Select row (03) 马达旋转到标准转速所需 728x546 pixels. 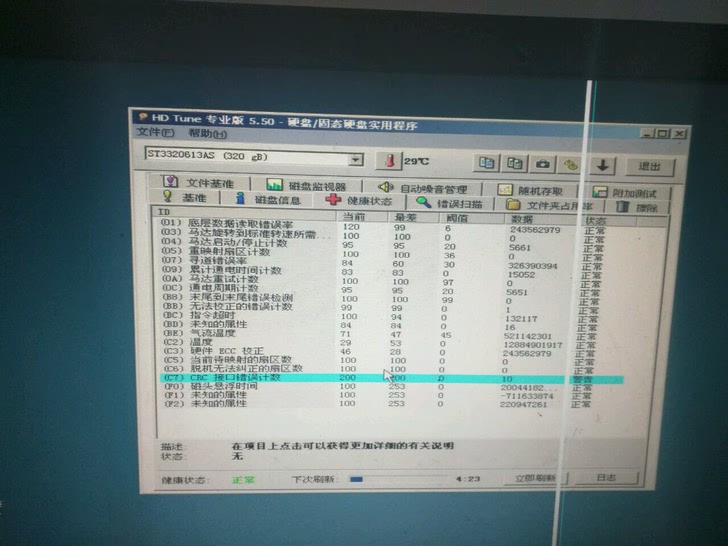389,235
